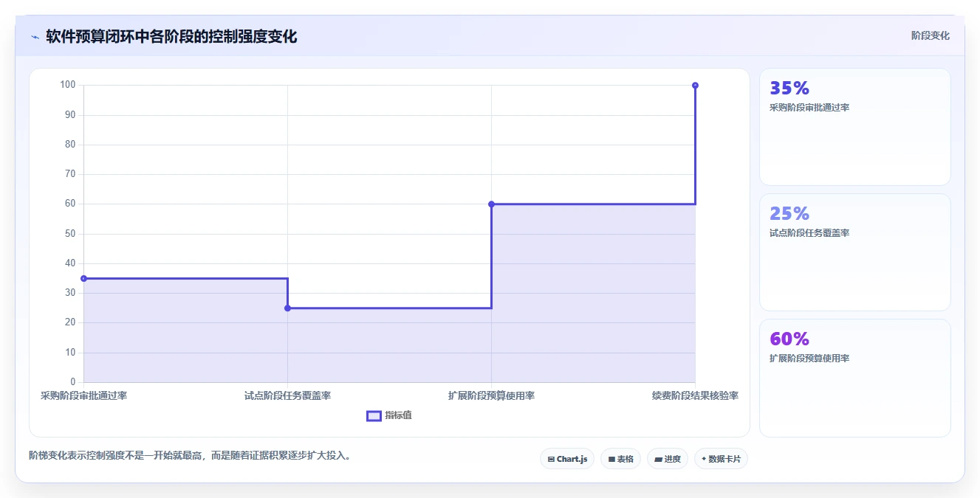Image resolution: width=980 pixels, height=498 pixels.
Task: Select the data point at value 25
Action: pyautogui.click(x=287, y=308)
